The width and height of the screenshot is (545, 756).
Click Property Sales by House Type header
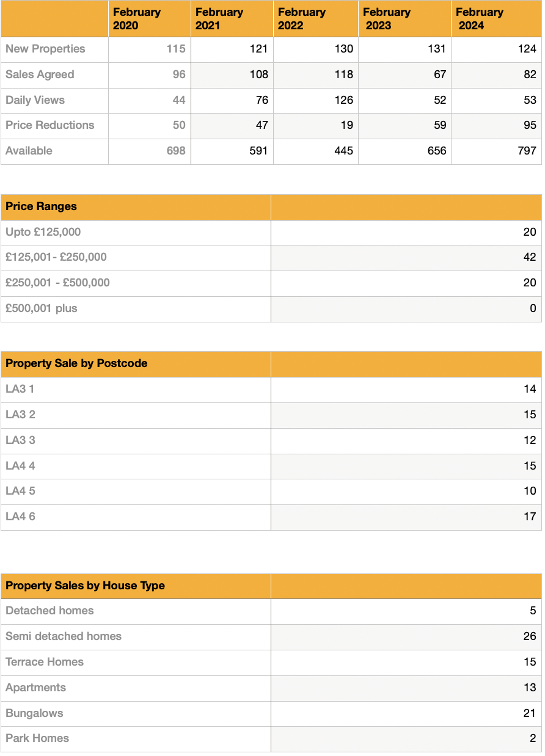click(x=85, y=586)
